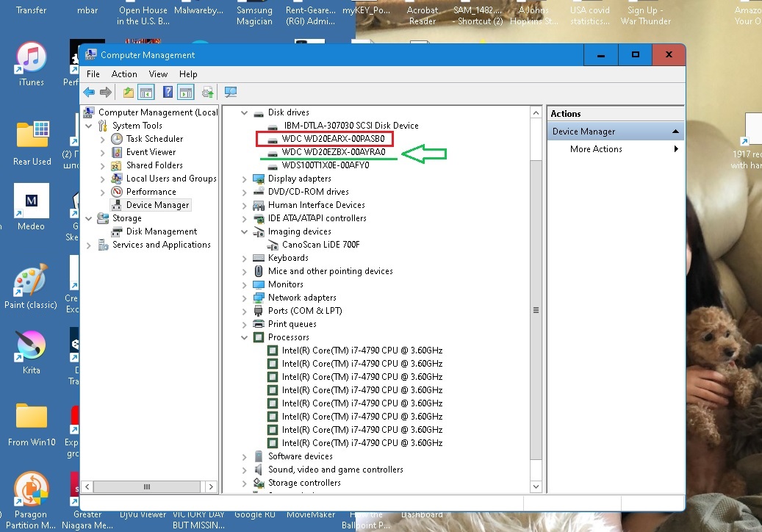This screenshot has width=762, height=532.
Task: Toggle the Show/Hide Action Pane icon
Action: [x=186, y=92]
